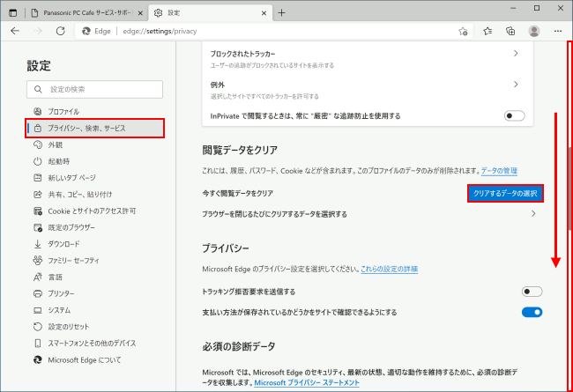Image resolution: width=573 pixels, height=392 pixels.
Task: Click the 設定の検索 search field
Action: click(x=94, y=89)
